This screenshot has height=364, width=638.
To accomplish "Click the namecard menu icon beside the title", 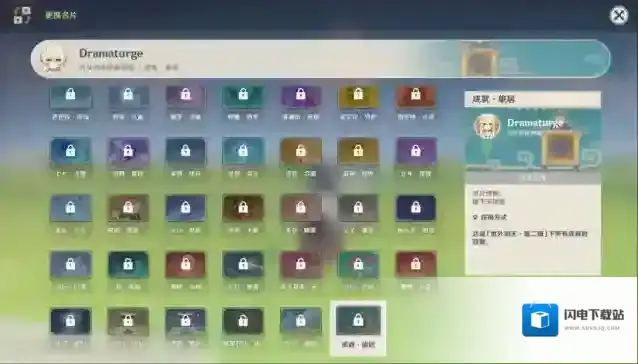I will [22, 15].
